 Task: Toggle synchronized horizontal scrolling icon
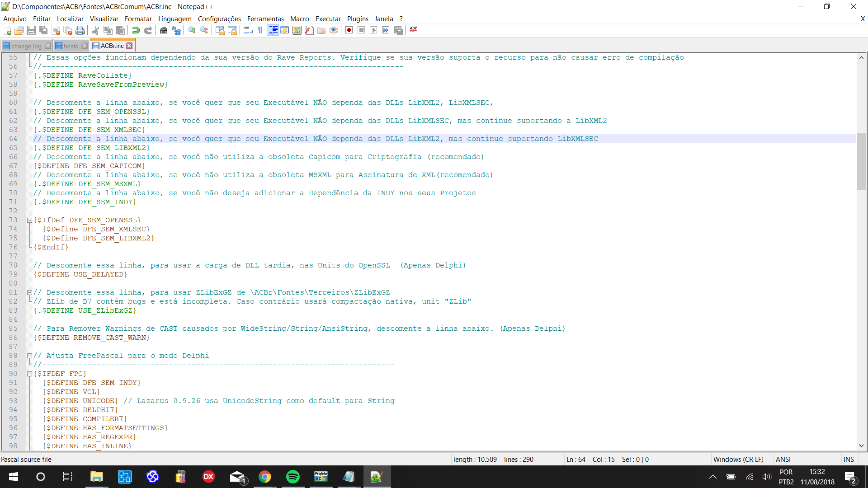pyautogui.click(x=232, y=30)
